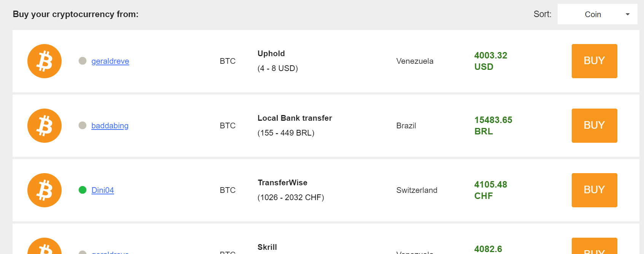Image resolution: width=644 pixels, height=254 pixels.
Task: Buy BTC from Dini04 via TransferWise
Action: pos(594,190)
